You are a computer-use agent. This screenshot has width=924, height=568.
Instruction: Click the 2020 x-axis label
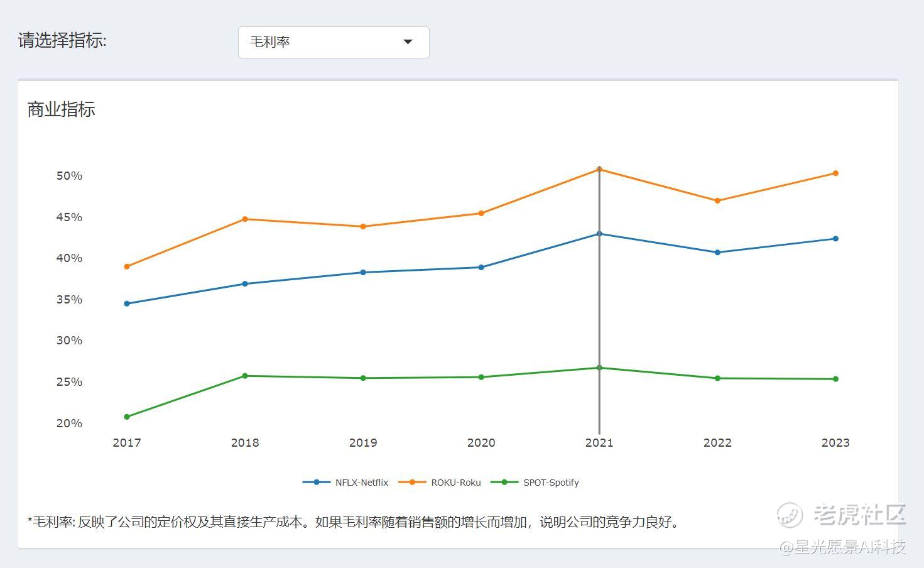click(x=481, y=442)
